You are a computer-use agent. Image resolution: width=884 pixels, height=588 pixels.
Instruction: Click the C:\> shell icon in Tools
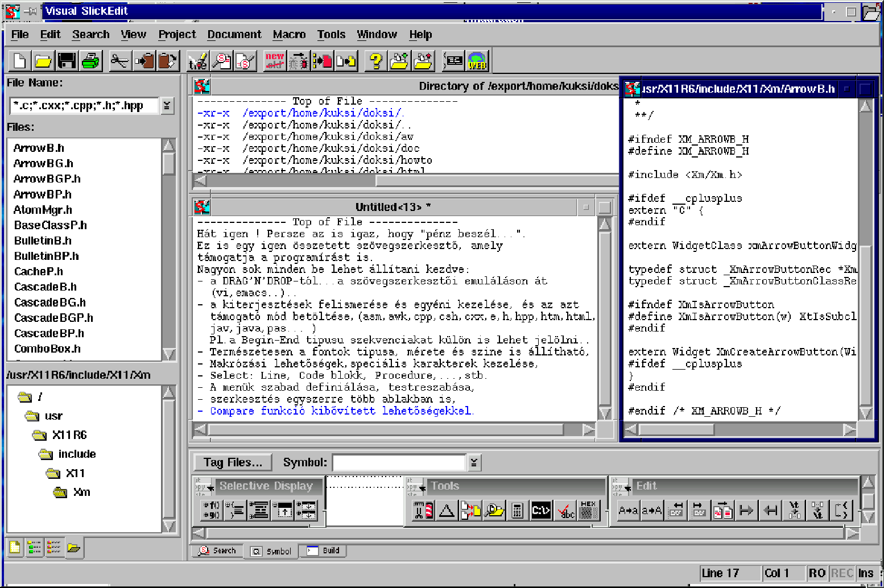click(541, 510)
